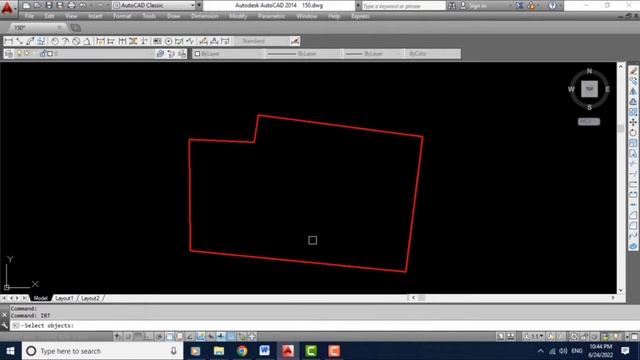
Task: Click Sign In in title bar
Action: coord(477,6)
